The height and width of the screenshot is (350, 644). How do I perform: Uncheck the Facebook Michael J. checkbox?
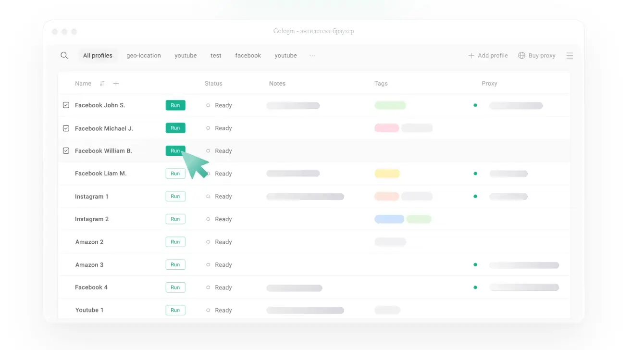click(66, 128)
